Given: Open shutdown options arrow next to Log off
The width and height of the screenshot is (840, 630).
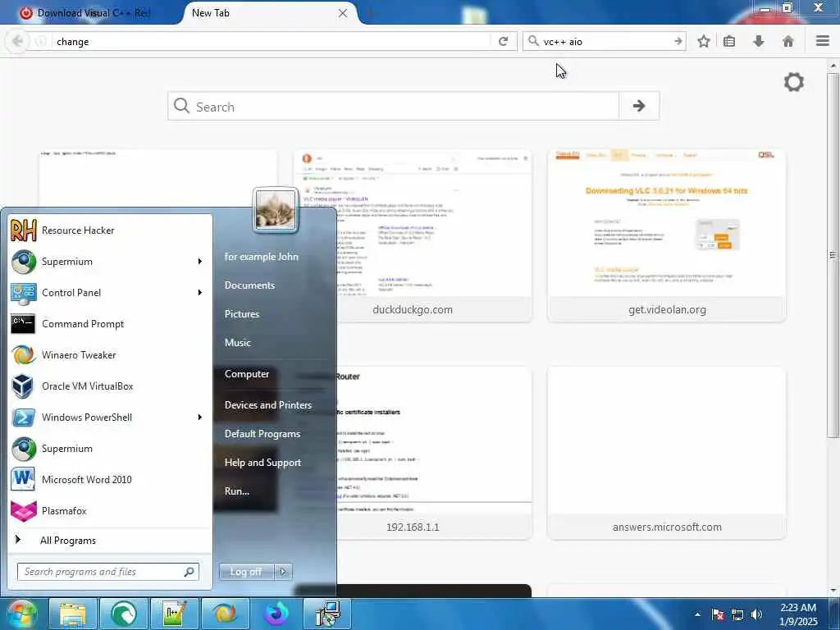Looking at the screenshot, I should pyautogui.click(x=283, y=572).
